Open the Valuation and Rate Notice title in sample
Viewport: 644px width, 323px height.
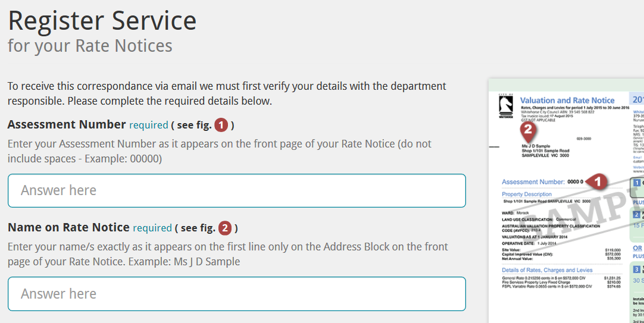[567, 100]
